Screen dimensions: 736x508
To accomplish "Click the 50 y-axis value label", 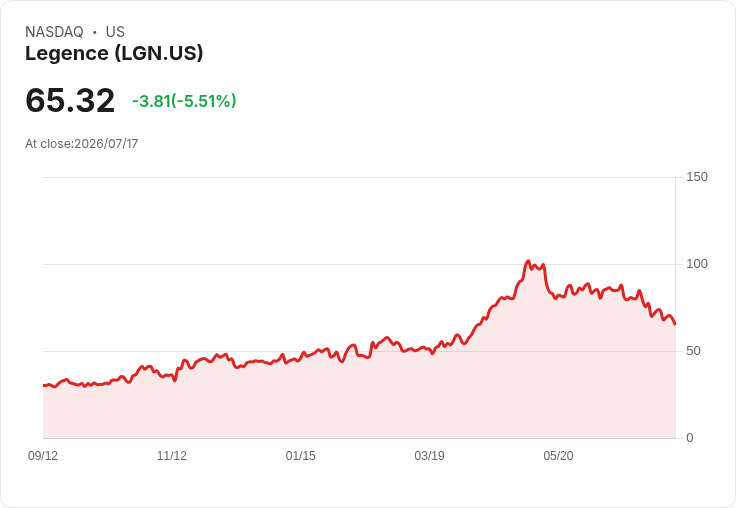I will point(693,351).
